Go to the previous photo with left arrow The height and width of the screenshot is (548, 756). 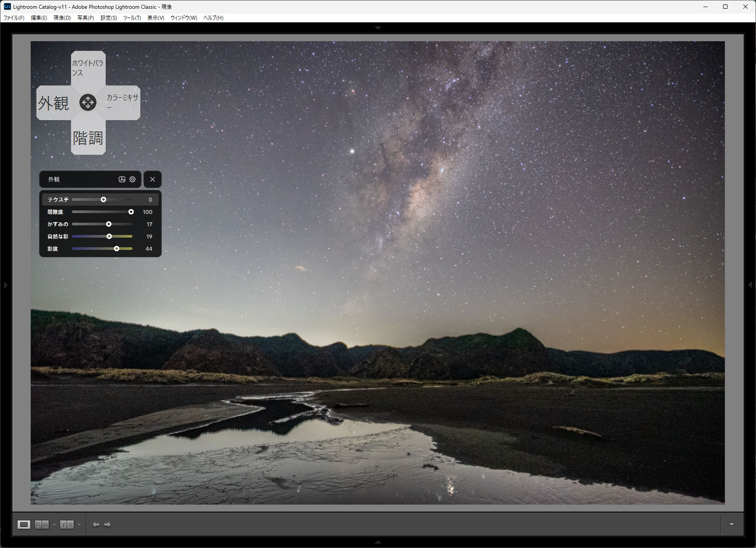(x=96, y=524)
